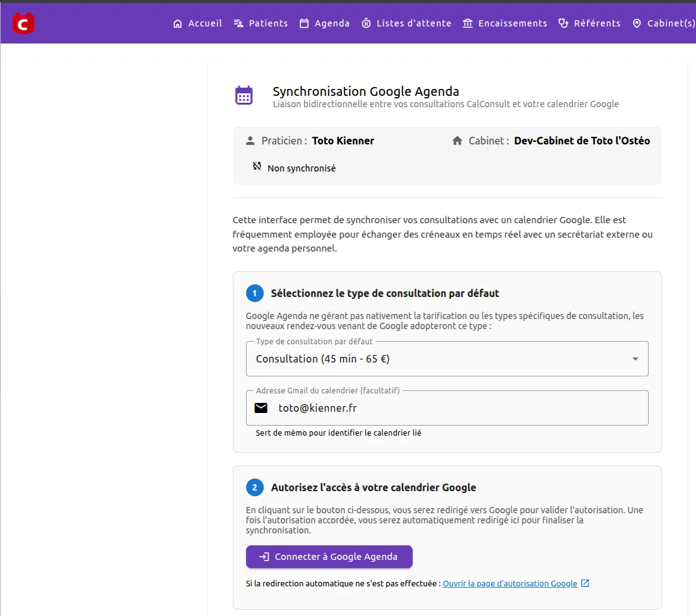Open the Cabinet(s) menu

click(x=664, y=23)
